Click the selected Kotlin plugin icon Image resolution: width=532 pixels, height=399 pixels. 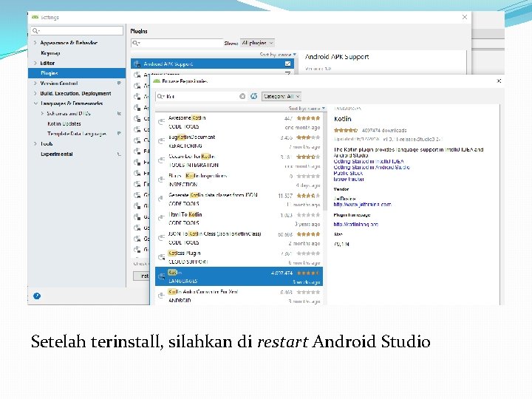coord(162,276)
